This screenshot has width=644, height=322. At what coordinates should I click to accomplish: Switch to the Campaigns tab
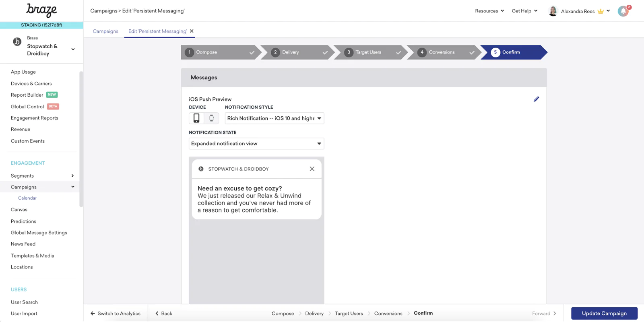coord(105,31)
